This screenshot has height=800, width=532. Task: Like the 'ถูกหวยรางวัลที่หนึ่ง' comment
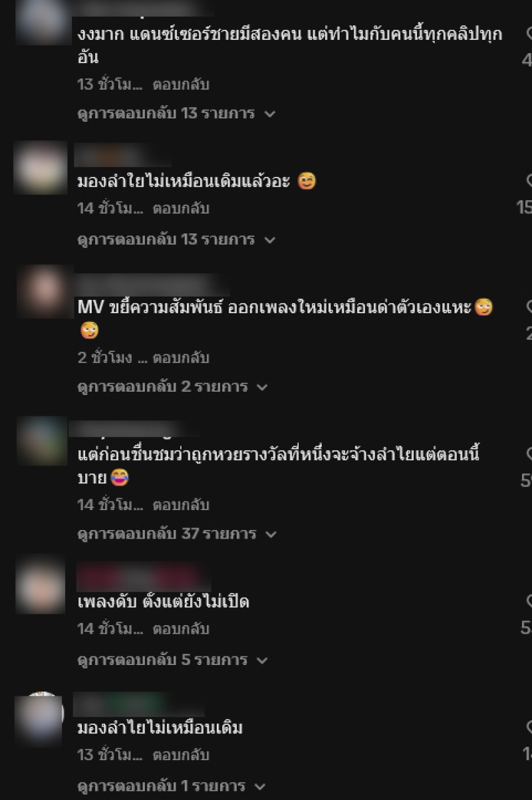point(529,454)
